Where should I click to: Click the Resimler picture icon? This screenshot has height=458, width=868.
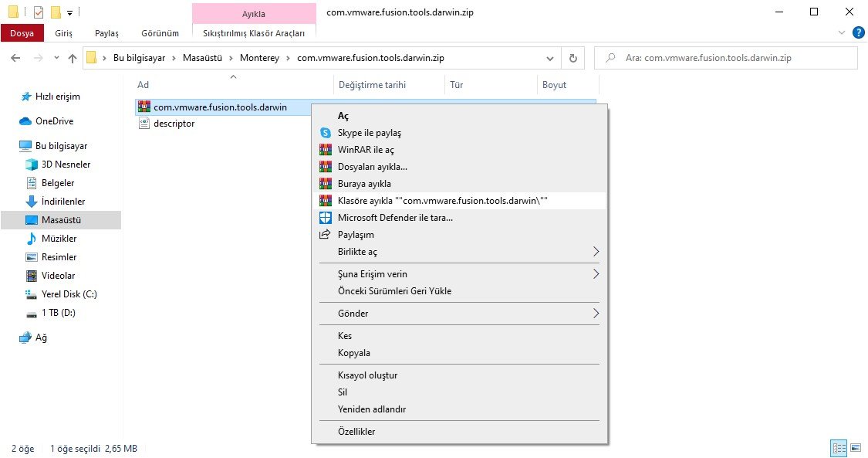point(32,257)
